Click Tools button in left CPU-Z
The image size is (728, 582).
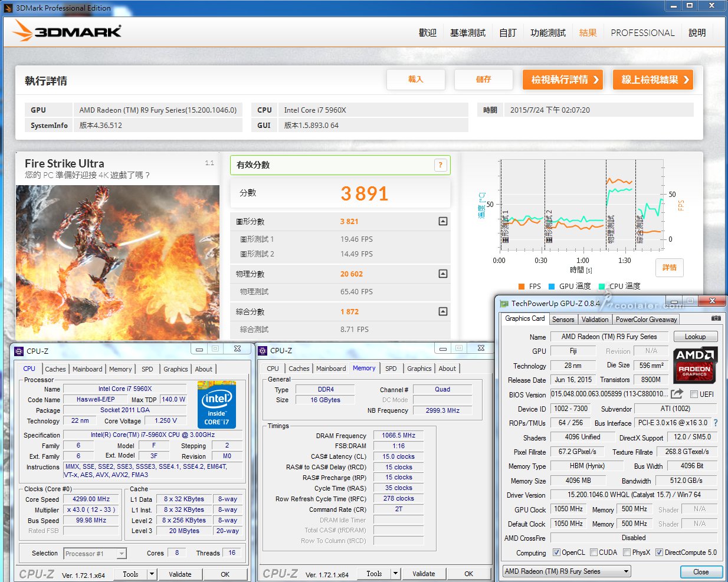click(x=130, y=574)
